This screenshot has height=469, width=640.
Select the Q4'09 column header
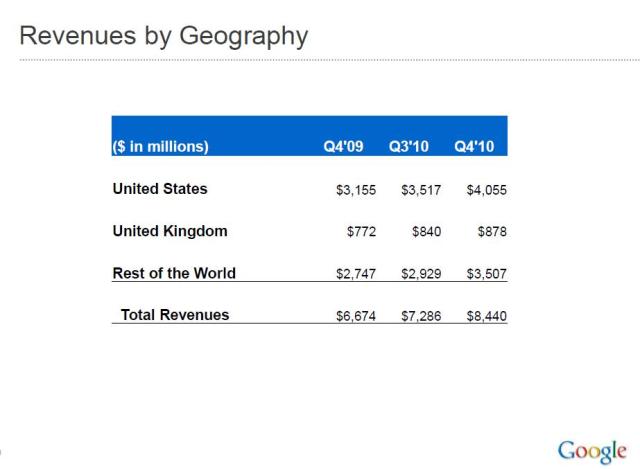click(x=343, y=146)
